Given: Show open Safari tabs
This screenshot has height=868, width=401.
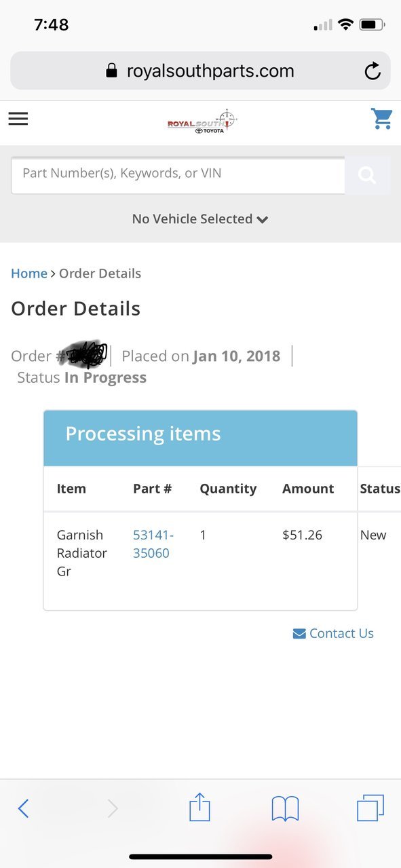Looking at the screenshot, I should [370, 808].
